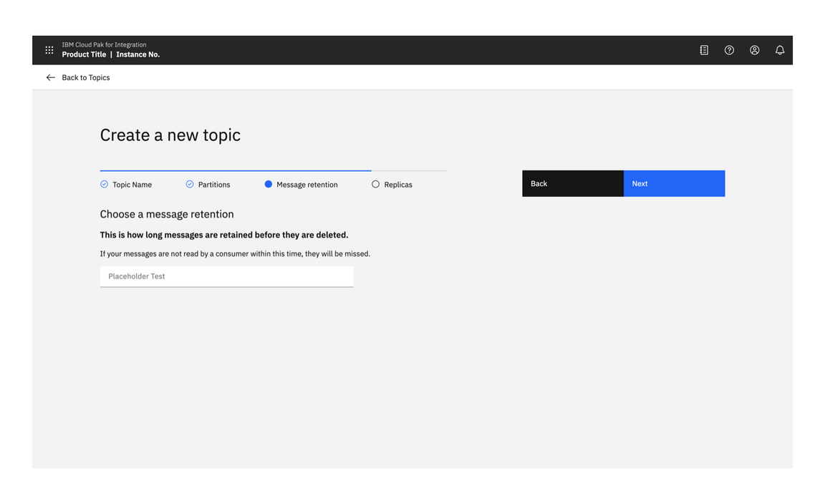Focus the Placeholder Test input field
Screen dimensions: 825x504
226,276
